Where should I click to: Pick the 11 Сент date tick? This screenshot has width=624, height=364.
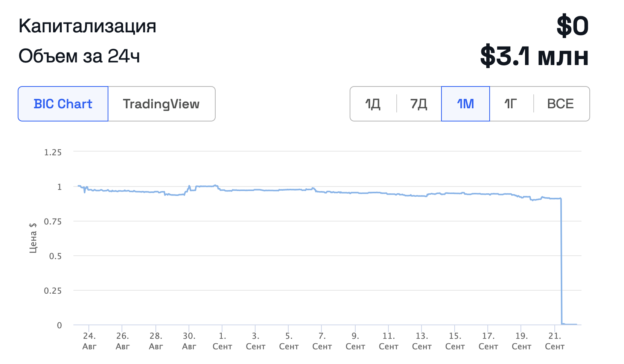(x=388, y=341)
